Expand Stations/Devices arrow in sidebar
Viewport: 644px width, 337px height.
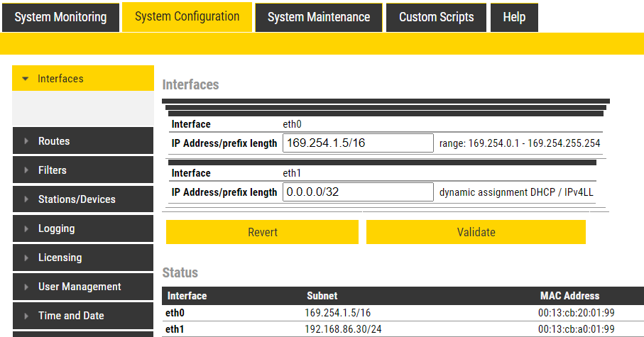point(26,199)
